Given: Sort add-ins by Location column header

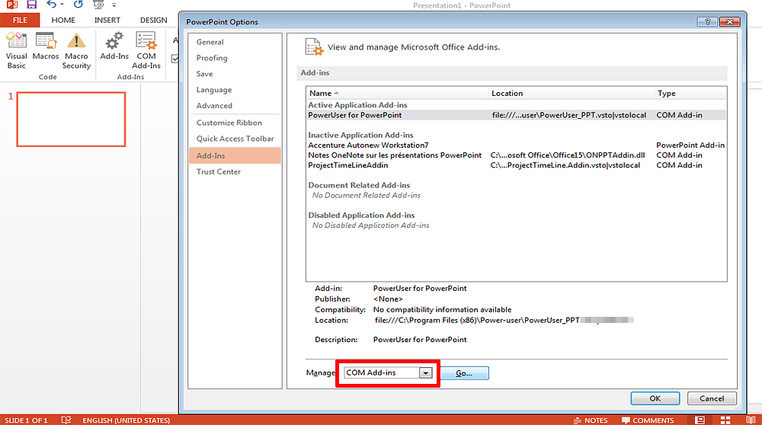Looking at the screenshot, I should tap(571, 93).
